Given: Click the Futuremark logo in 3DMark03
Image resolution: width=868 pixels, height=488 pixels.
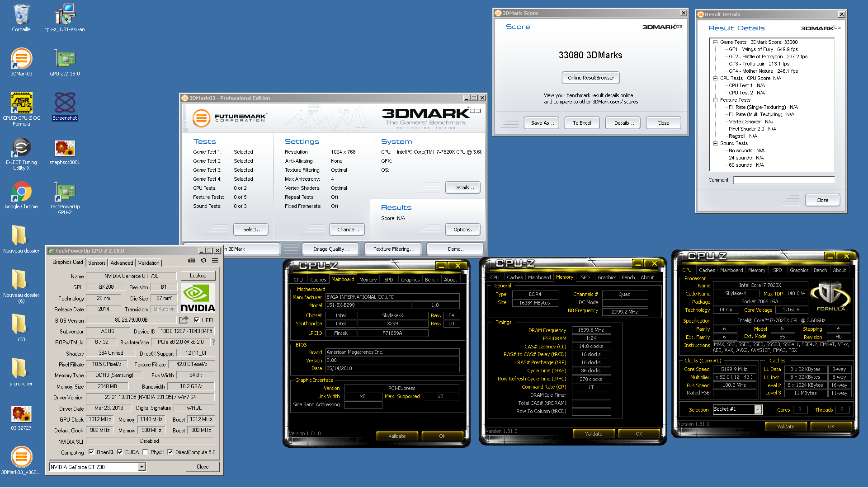Looking at the screenshot, I should click(230, 118).
